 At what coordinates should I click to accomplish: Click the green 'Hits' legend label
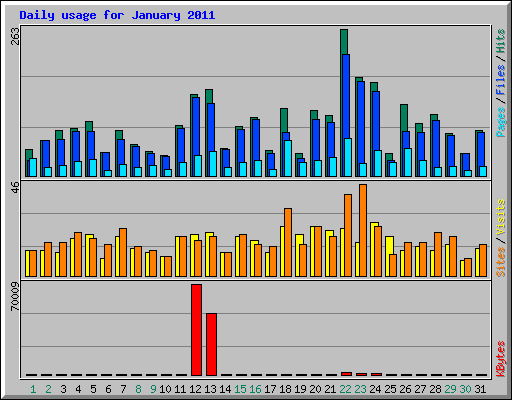[500, 41]
